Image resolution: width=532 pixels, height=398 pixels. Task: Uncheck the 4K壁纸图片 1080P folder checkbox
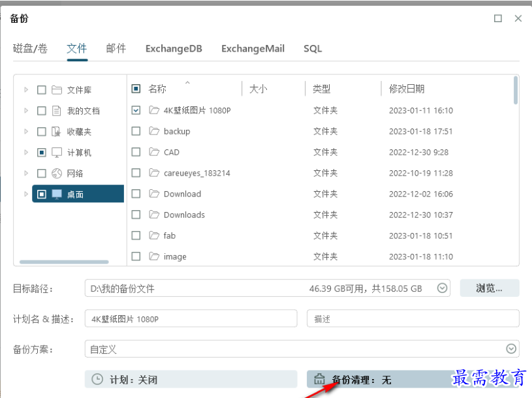[136, 110]
